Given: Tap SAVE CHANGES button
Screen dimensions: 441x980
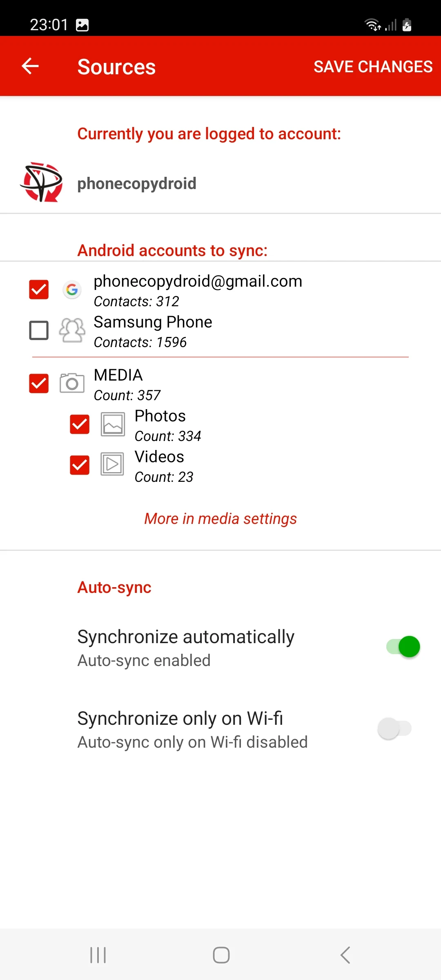Looking at the screenshot, I should (x=373, y=67).
